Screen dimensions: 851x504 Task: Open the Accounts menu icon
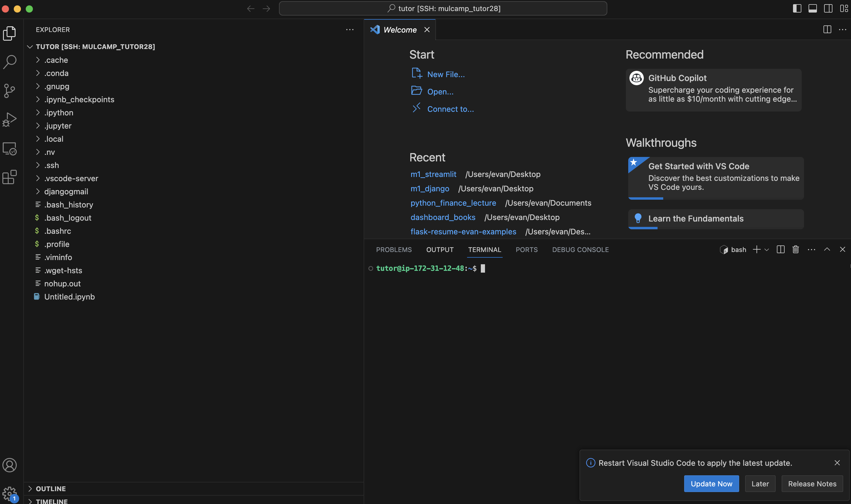click(10, 465)
